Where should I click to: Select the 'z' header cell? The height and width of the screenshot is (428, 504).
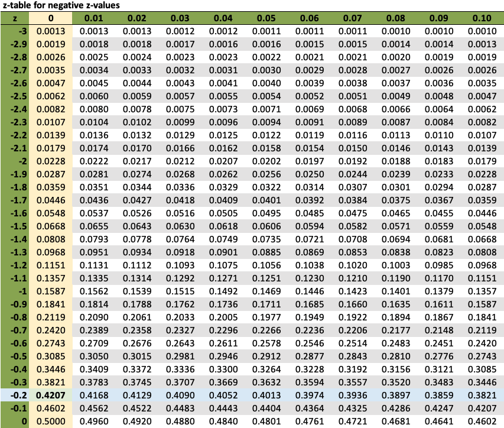[15, 18]
